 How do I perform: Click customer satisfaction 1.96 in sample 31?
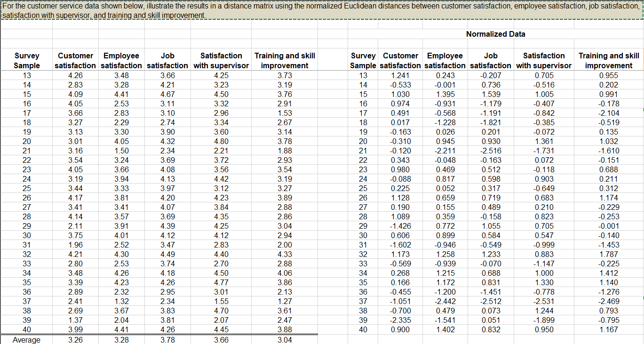pos(74,245)
